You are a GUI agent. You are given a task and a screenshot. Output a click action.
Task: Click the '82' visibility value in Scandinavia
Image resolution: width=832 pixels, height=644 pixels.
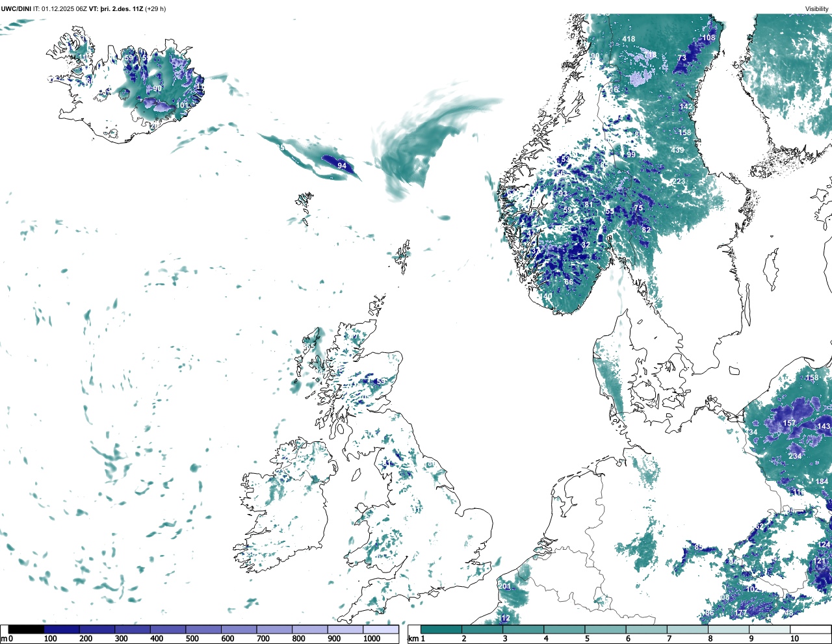pyautogui.click(x=646, y=230)
